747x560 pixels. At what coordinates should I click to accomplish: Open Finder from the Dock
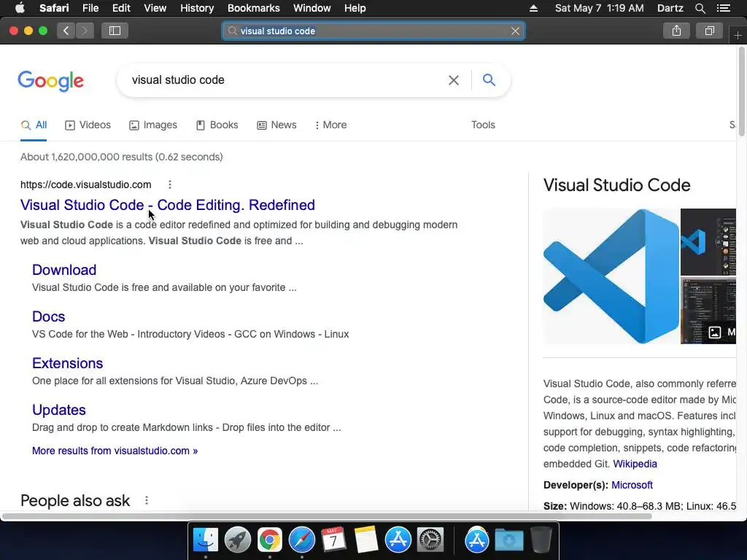(206, 540)
